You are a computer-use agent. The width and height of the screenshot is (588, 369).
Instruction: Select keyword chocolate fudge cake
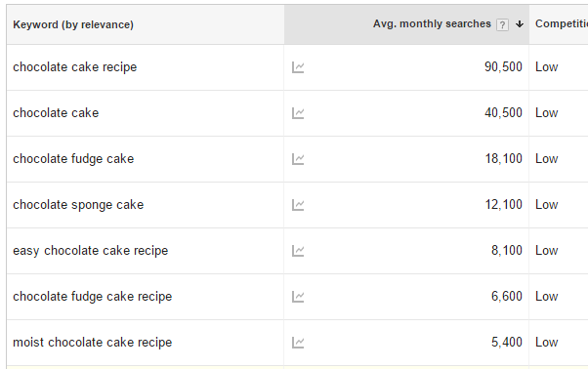[x=73, y=159]
